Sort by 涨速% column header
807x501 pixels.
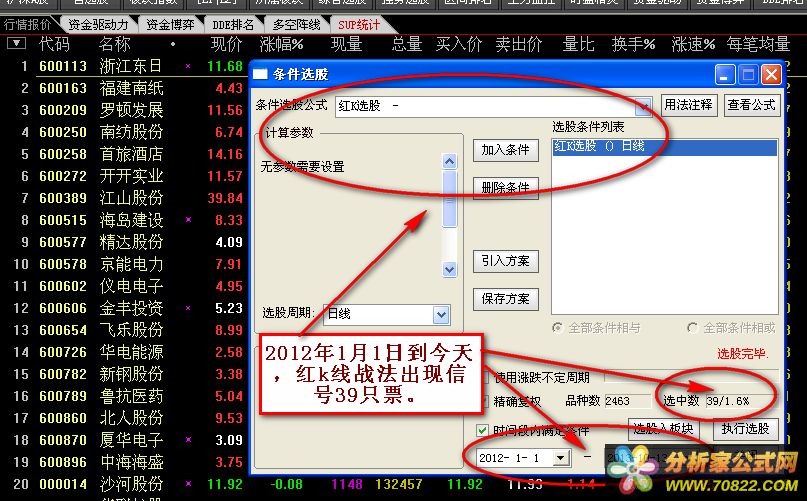coord(693,44)
